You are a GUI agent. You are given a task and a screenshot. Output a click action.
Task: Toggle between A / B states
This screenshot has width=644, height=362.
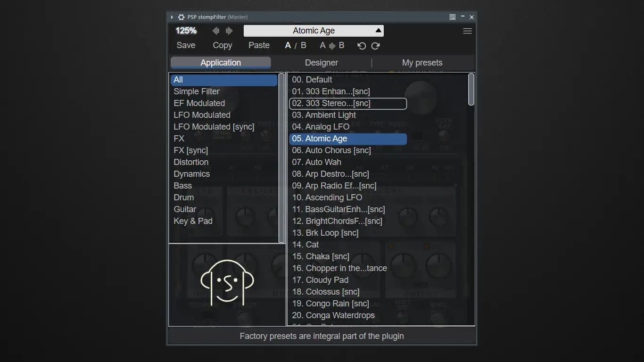[296, 46]
